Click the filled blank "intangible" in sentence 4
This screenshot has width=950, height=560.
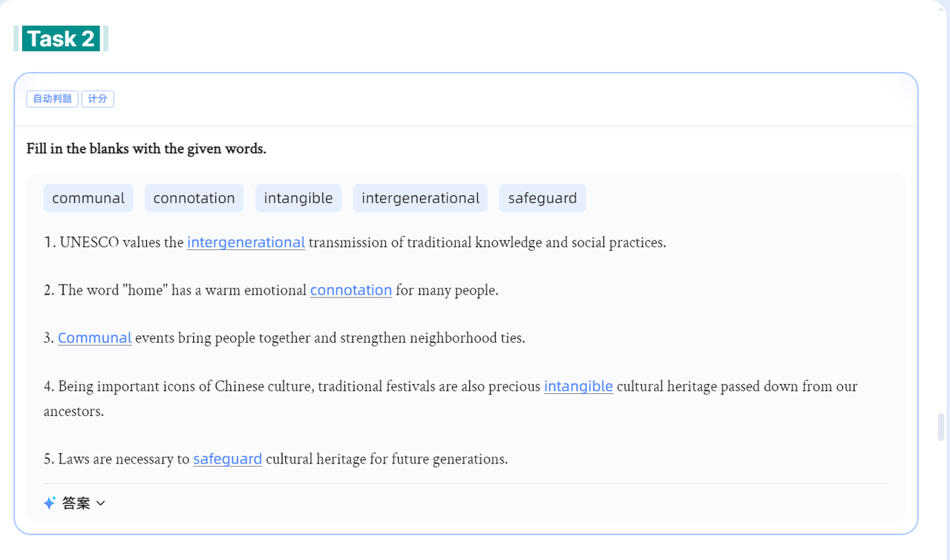click(x=578, y=386)
